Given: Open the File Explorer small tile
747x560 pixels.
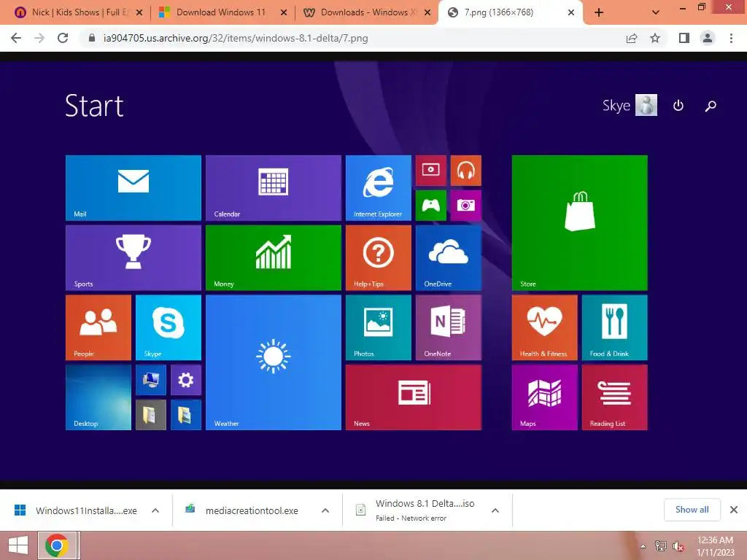Looking at the screenshot, I should click(x=186, y=415).
